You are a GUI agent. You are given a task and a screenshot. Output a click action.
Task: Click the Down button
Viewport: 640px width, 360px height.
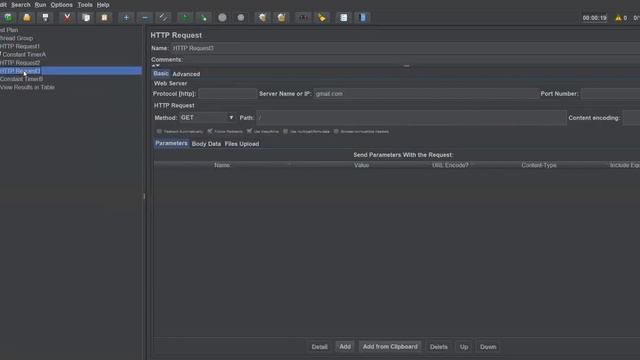click(488, 347)
